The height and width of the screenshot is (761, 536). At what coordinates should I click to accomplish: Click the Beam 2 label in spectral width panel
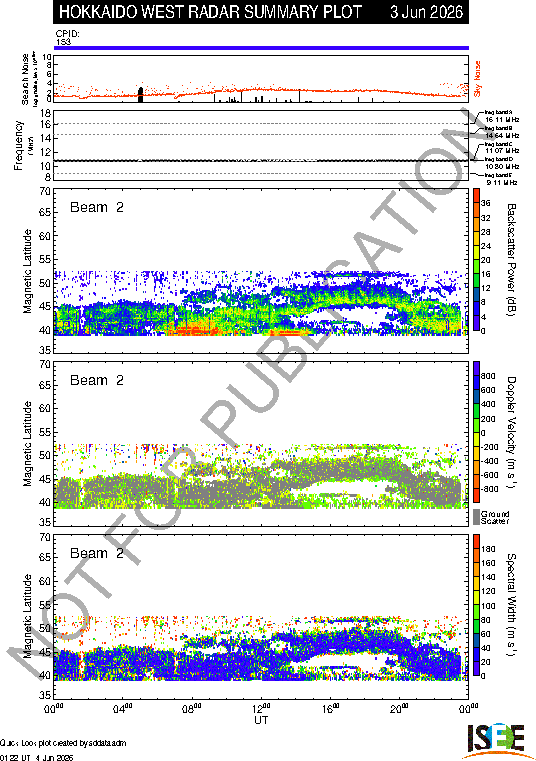[x=97, y=553]
